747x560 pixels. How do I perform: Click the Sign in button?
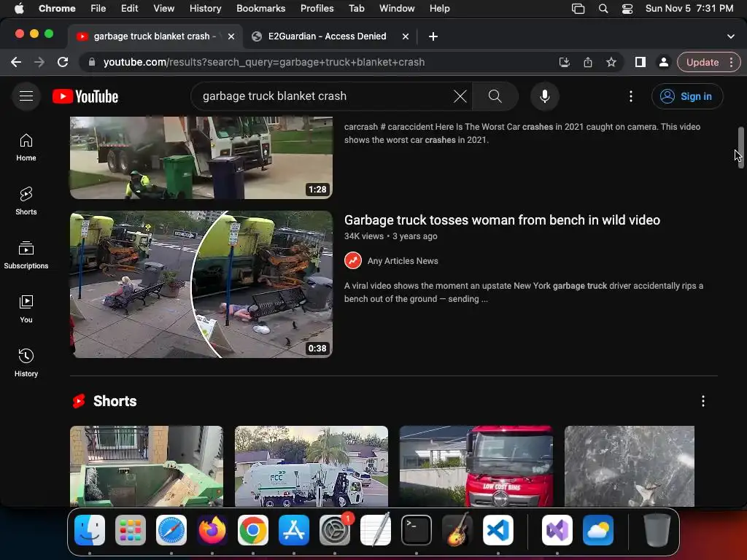pyautogui.click(x=687, y=96)
